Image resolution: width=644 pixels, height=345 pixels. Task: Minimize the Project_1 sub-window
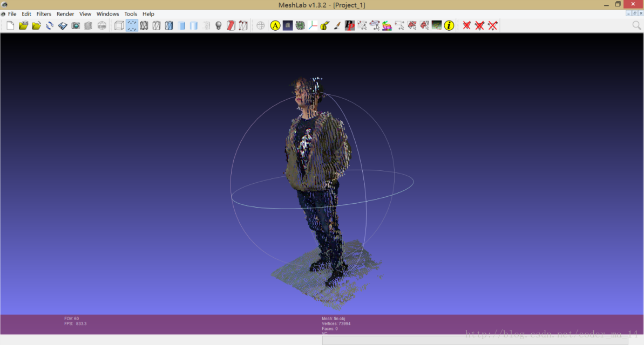[x=628, y=13]
